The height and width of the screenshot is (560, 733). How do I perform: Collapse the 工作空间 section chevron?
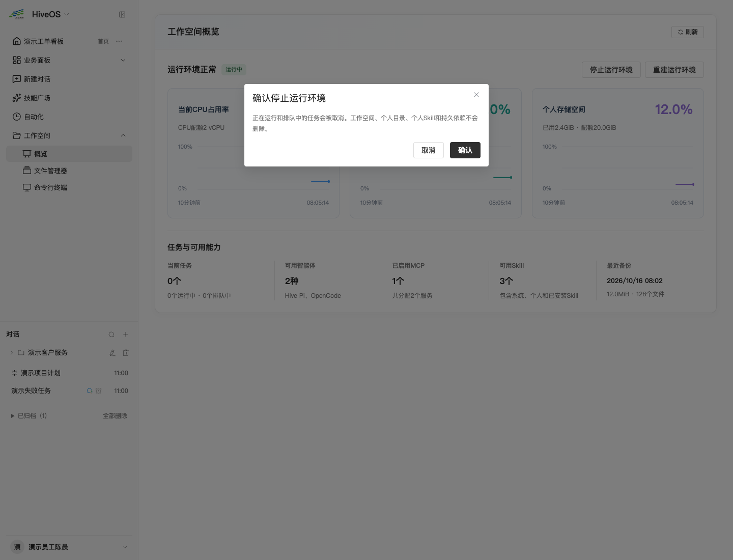click(123, 135)
